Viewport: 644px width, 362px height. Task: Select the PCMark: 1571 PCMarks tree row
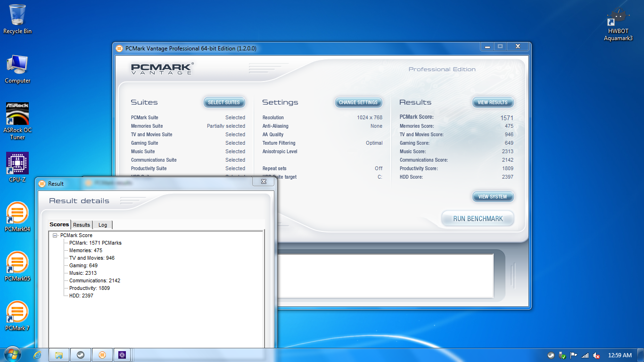click(x=95, y=243)
